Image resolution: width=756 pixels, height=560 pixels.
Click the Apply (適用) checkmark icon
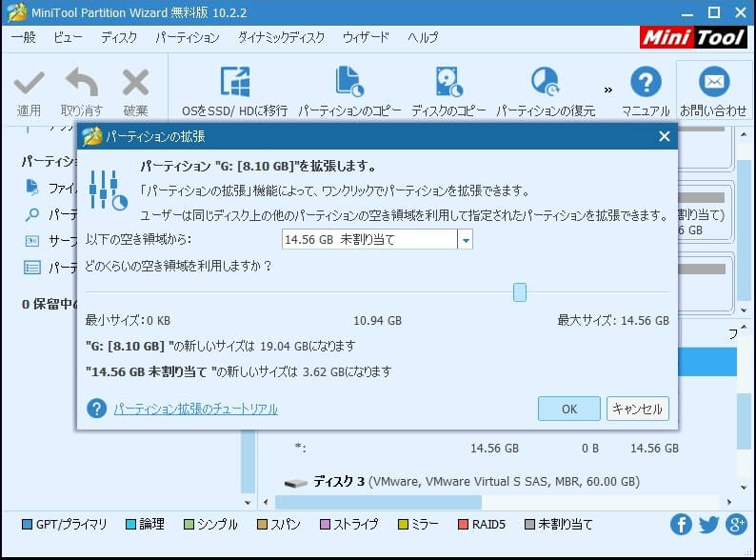point(30,83)
